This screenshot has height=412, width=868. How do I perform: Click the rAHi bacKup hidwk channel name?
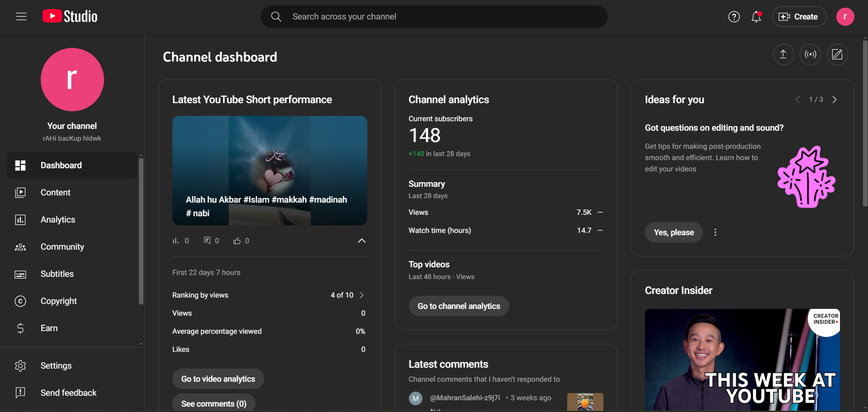pyautogui.click(x=72, y=138)
